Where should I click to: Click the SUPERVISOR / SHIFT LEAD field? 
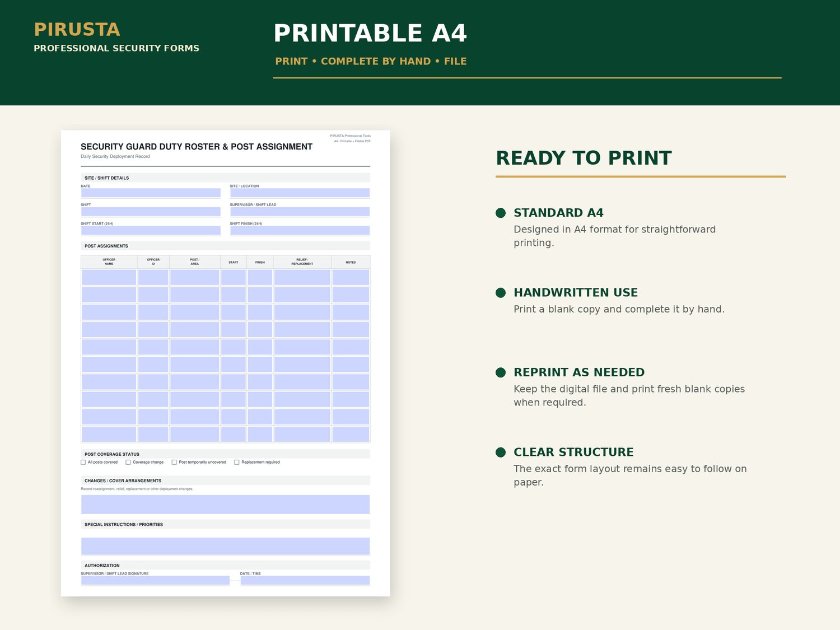coord(300,212)
